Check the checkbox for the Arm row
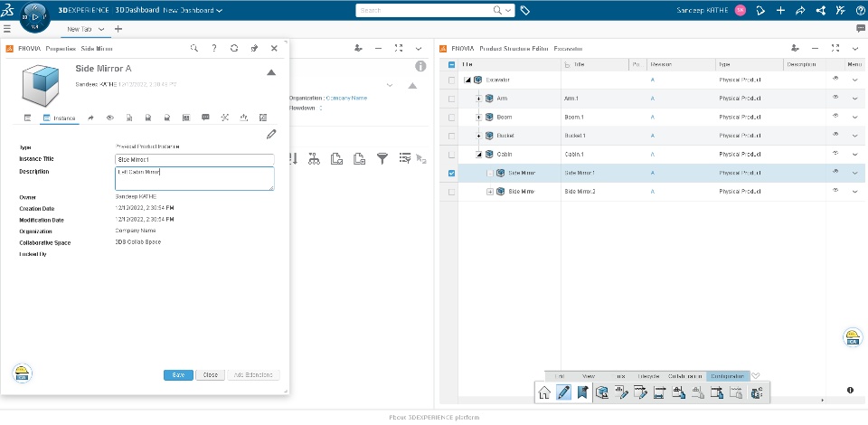 click(x=451, y=99)
